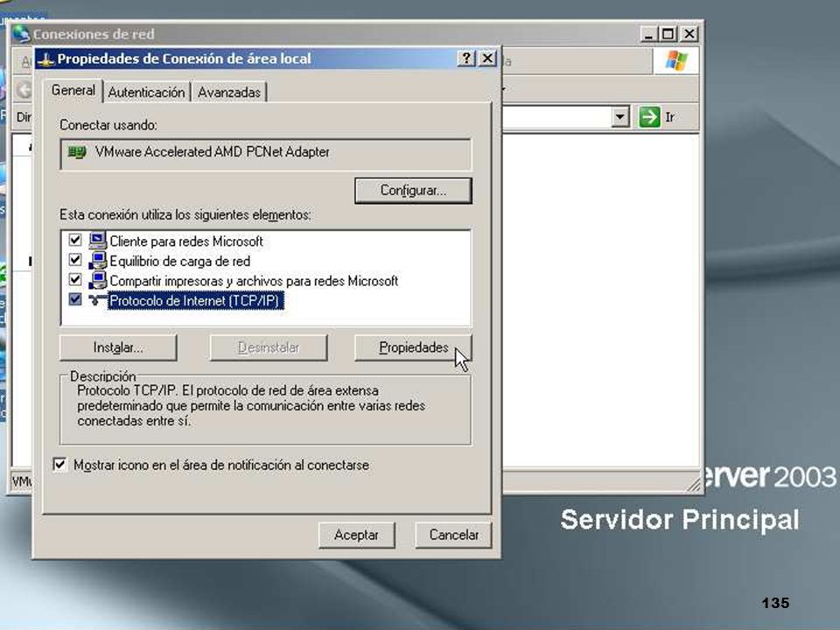Click the Ir label in Conexiones de red
The image size is (840, 630).
[669, 116]
